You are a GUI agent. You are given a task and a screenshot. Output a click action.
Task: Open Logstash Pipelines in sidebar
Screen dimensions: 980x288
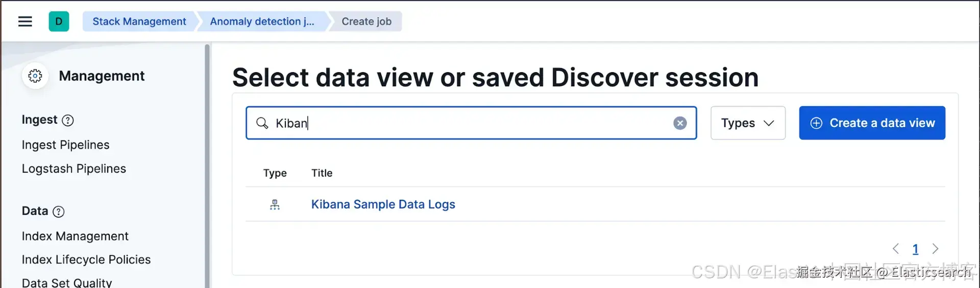(73, 169)
